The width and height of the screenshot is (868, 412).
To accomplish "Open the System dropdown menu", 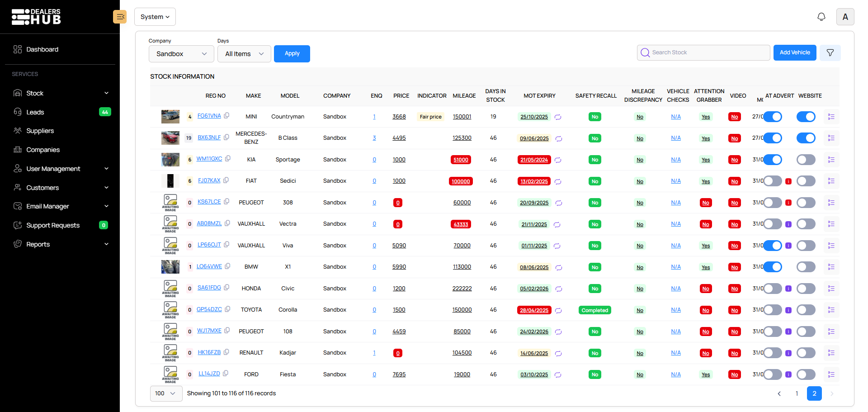I will pyautogui.click(x=155, y=16).
